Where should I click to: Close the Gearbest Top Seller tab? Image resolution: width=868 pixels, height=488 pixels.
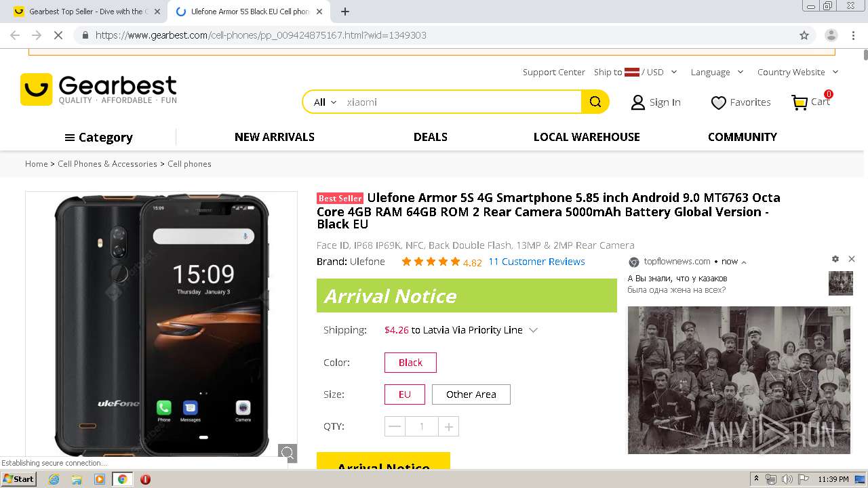click(157, 12)
